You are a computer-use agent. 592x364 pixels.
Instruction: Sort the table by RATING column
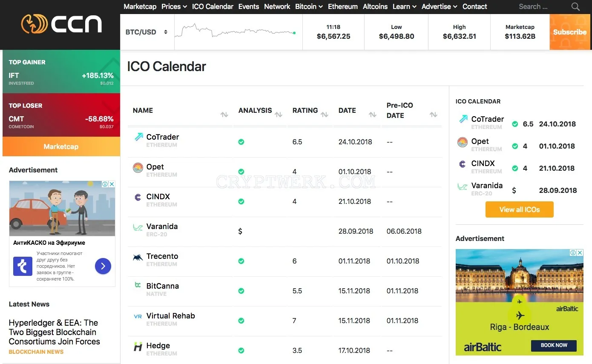(325, 115)
